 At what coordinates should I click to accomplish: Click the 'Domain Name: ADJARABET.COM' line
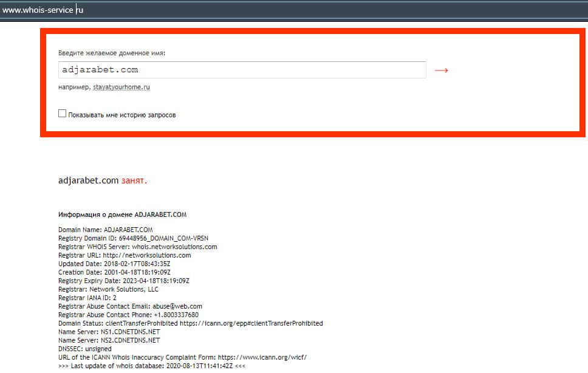coord(105,230)
